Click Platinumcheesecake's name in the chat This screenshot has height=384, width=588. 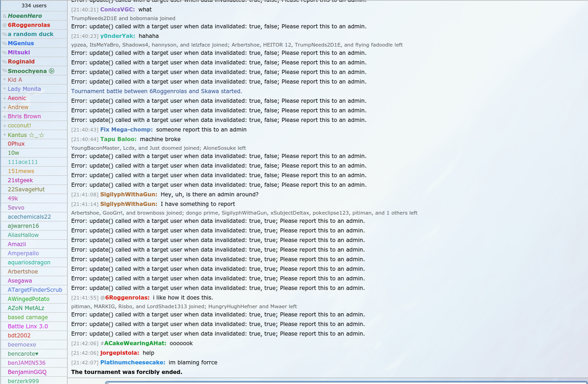[132, 363]
